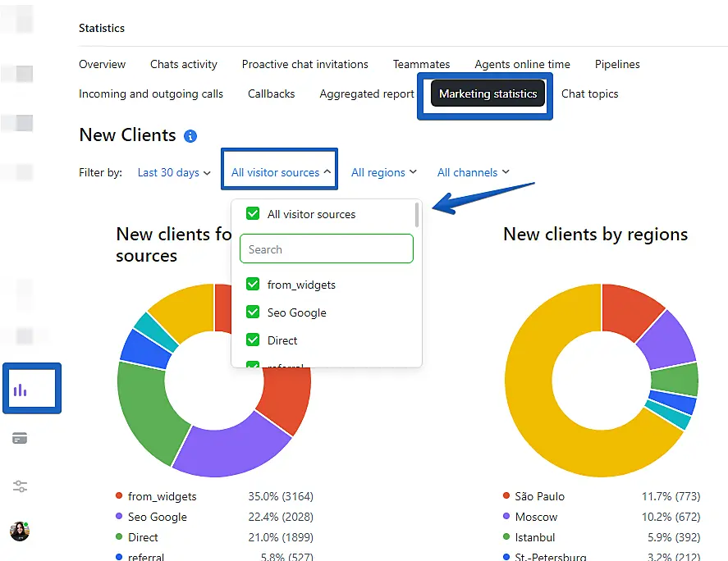728x561 pixels.
Task: Click the billing card icon in sidebar
Action: (x=21, y=439)
